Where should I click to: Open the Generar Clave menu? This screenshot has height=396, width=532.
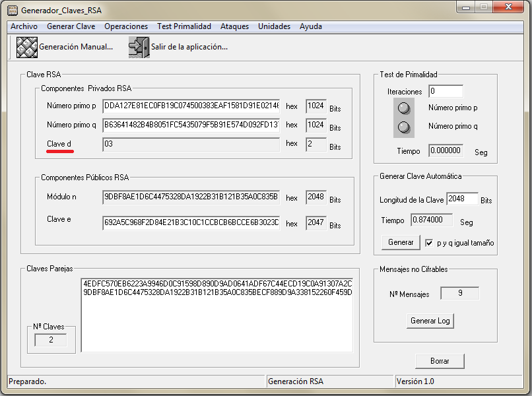coord(71,26)
